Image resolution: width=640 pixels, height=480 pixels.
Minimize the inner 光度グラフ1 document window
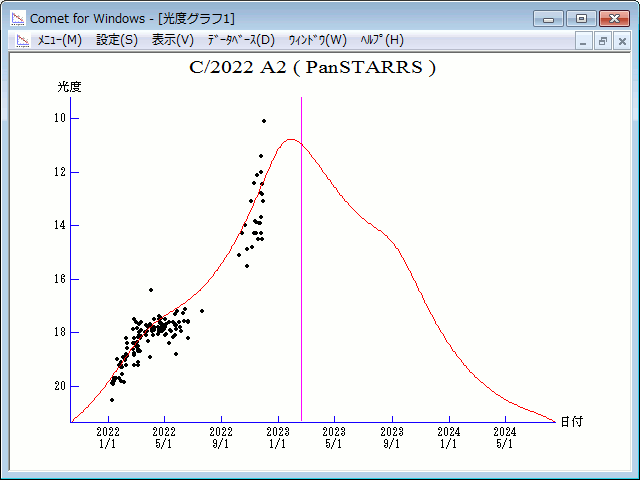pyautogui.click(x=584, y=41)
